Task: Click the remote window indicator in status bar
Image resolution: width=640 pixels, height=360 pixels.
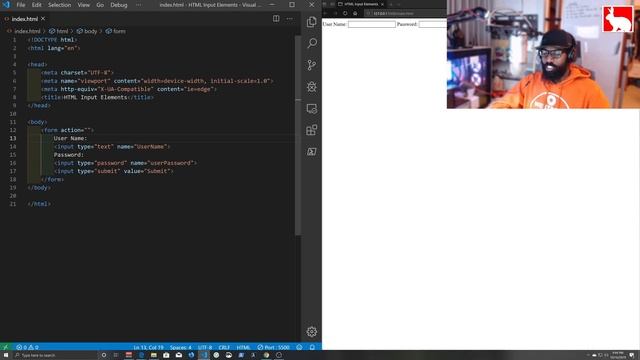Action: tap(5, 347)
